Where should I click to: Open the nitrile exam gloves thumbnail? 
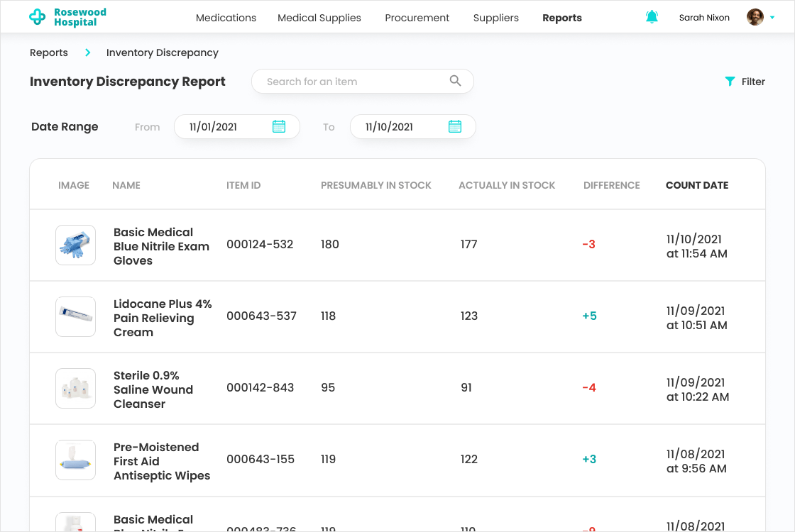[75, 245]
